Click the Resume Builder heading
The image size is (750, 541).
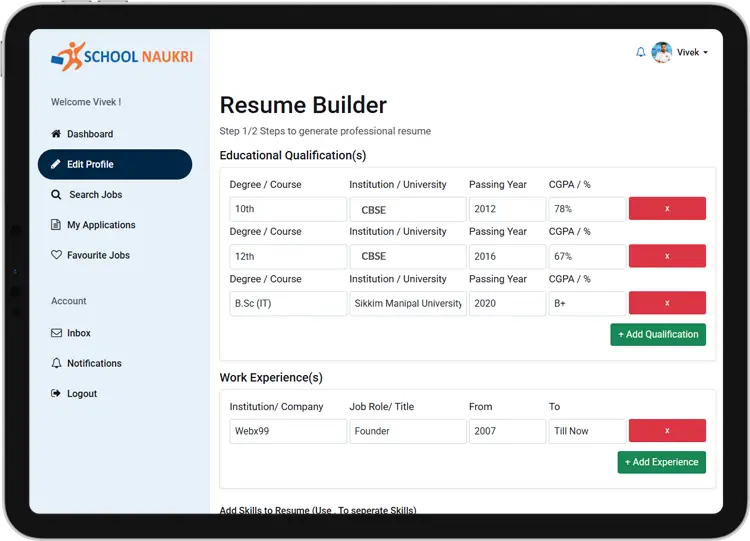coord(303,105)
